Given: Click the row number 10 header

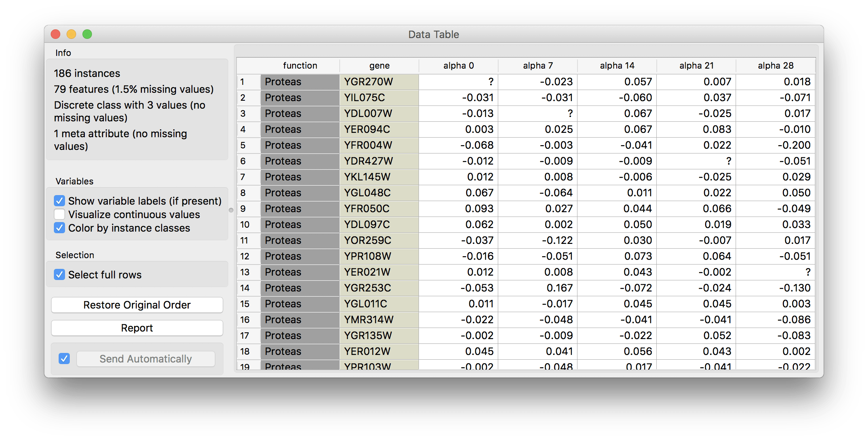Looking at the screenshot, I should [246, 224].
